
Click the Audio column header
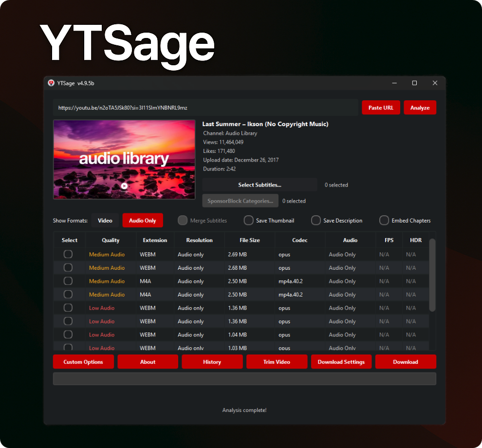tap(350, 240)
